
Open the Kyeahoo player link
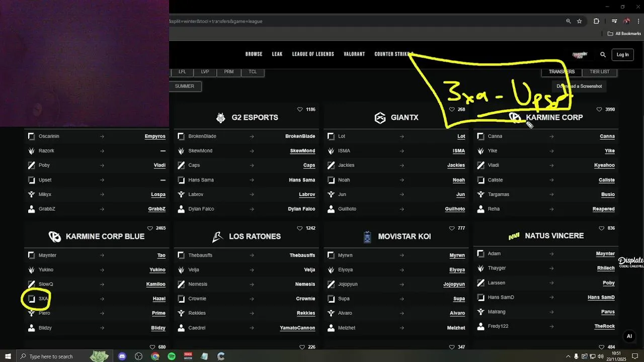point(604,165)
